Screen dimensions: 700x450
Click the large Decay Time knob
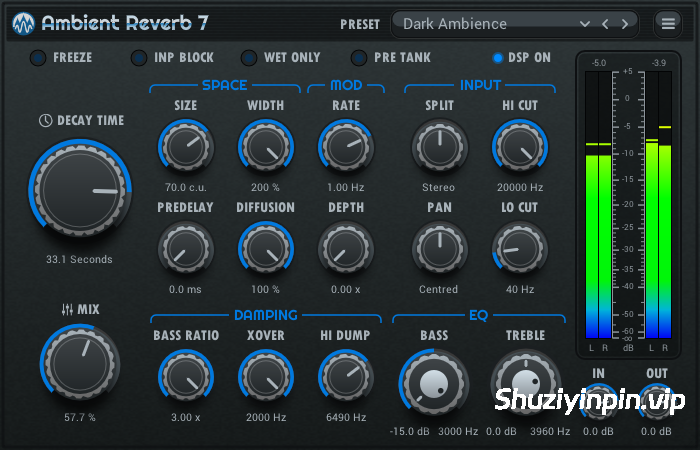[80, 189]
